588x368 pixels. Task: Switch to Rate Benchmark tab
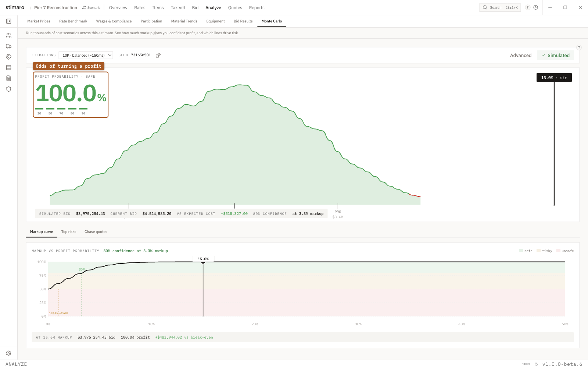pos(73,21)
